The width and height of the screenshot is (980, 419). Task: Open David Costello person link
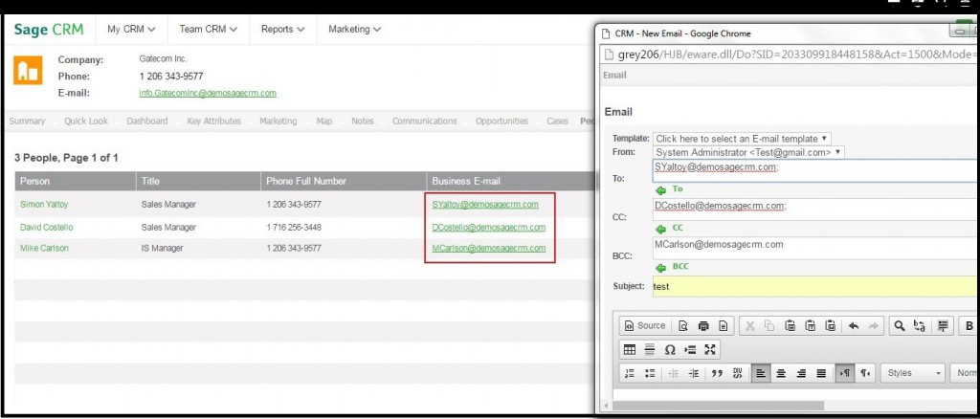pos(46,228)
